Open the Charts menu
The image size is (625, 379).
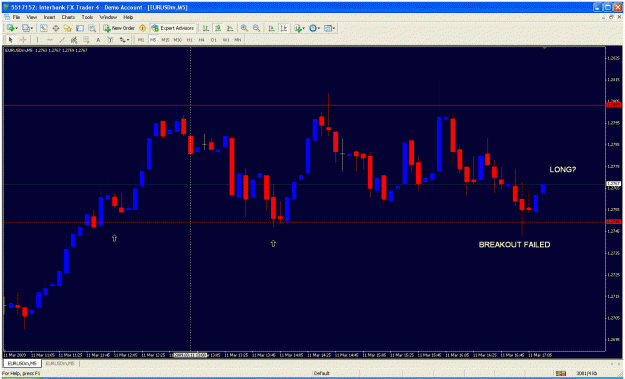tap(68, 17)
